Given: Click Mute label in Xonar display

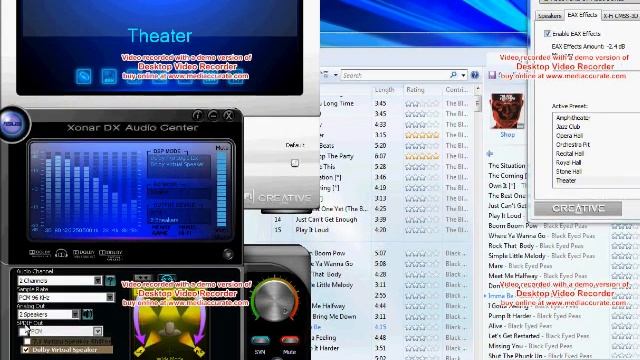Looking at the screenshot, I should 221,148.
